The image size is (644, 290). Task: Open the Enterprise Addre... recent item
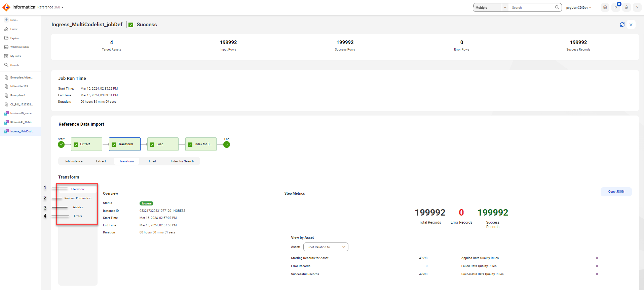tap(21, 77)
